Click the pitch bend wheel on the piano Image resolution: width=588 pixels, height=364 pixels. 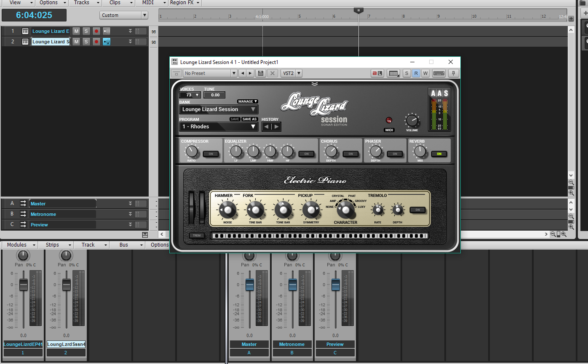tap(192, 207)
